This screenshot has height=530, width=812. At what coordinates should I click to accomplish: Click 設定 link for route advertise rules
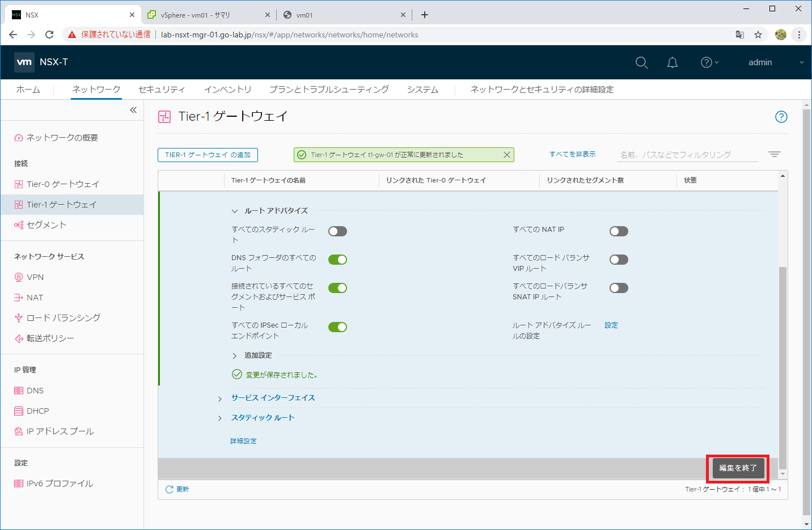(611, 325)
